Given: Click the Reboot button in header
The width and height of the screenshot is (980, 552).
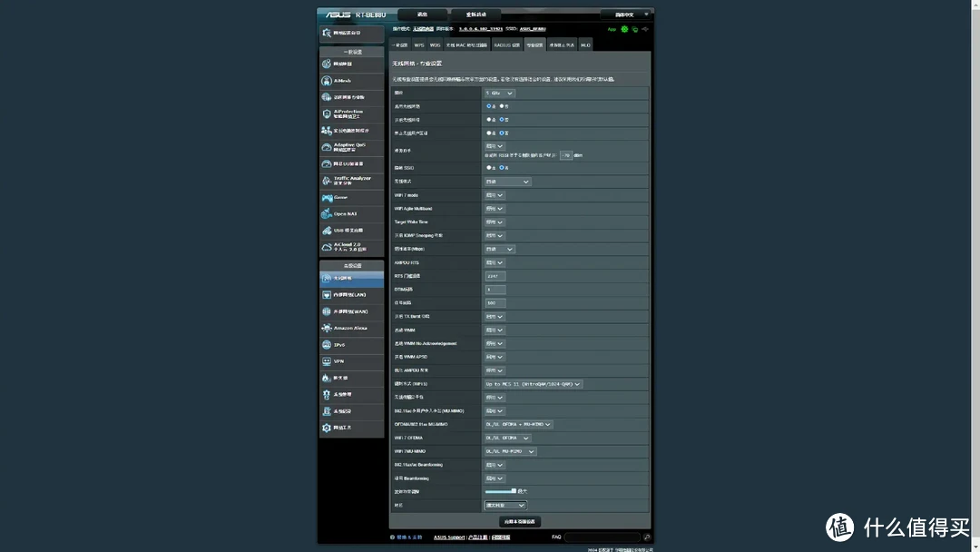Looking at the screenshot, I should (x=476, y=15).
